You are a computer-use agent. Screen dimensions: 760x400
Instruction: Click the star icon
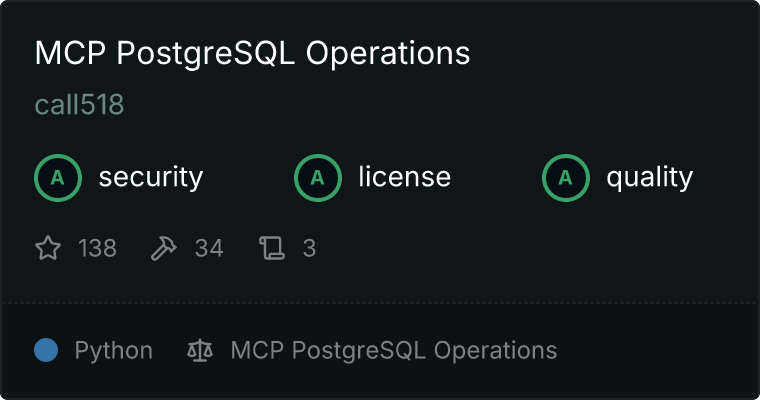click(x=48, y=248)
